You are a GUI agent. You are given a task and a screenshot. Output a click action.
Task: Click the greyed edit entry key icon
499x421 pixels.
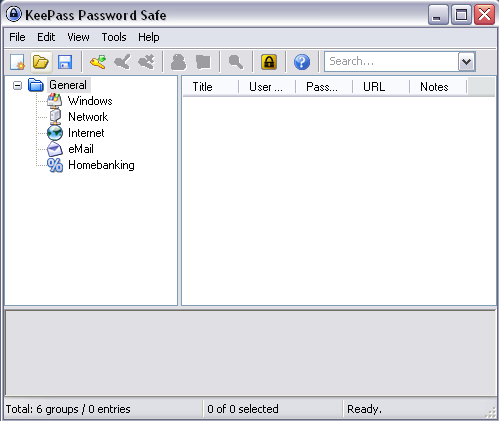coord(122,62)
